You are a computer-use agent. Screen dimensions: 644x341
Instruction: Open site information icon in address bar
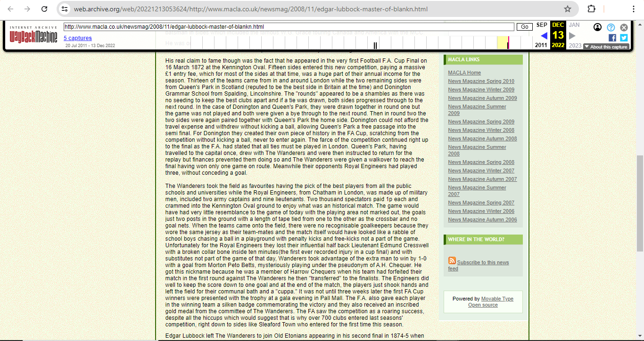[x=65, y=9]
